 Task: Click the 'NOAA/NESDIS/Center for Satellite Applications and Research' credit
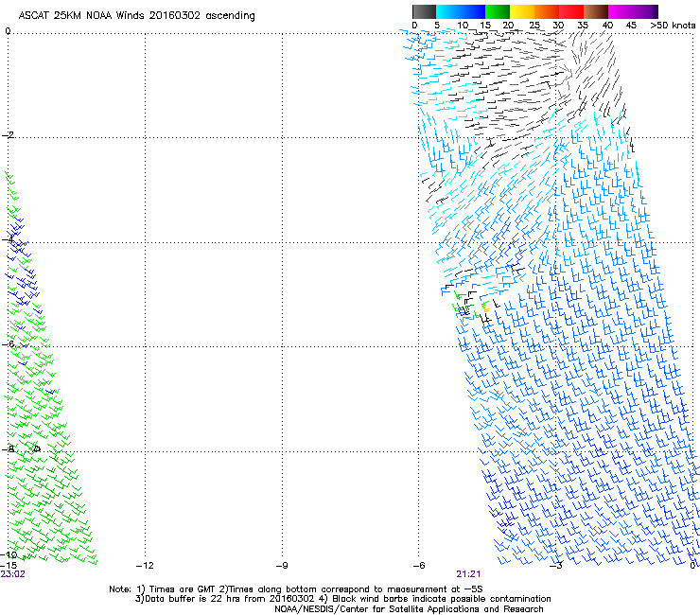coord(409,609)
